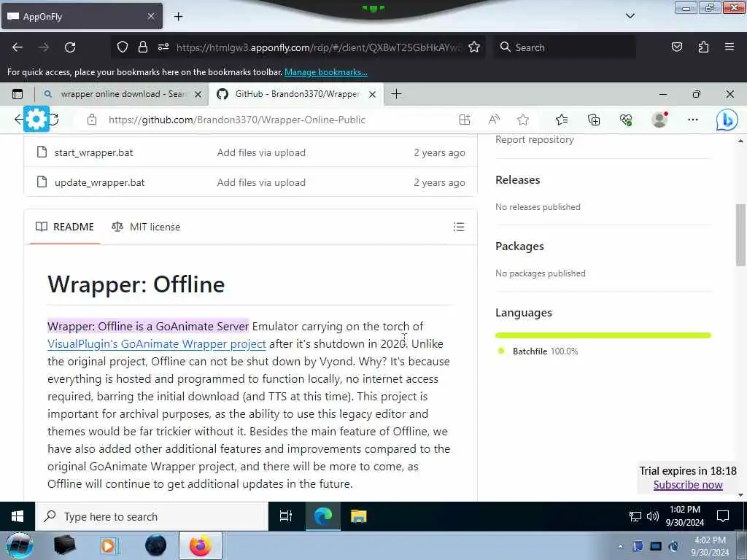
Task: Open Firefox tracking protection shield icon
Action: pos(123,47)
